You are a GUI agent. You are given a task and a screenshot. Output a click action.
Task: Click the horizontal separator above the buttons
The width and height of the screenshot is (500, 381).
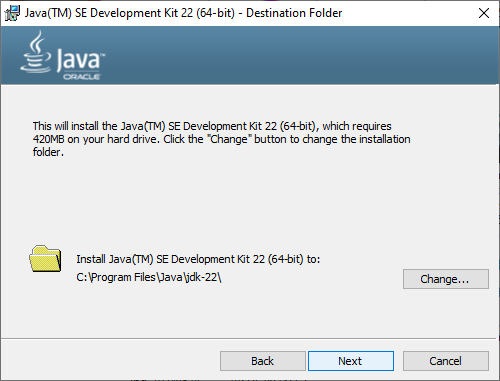coord(250,339)
